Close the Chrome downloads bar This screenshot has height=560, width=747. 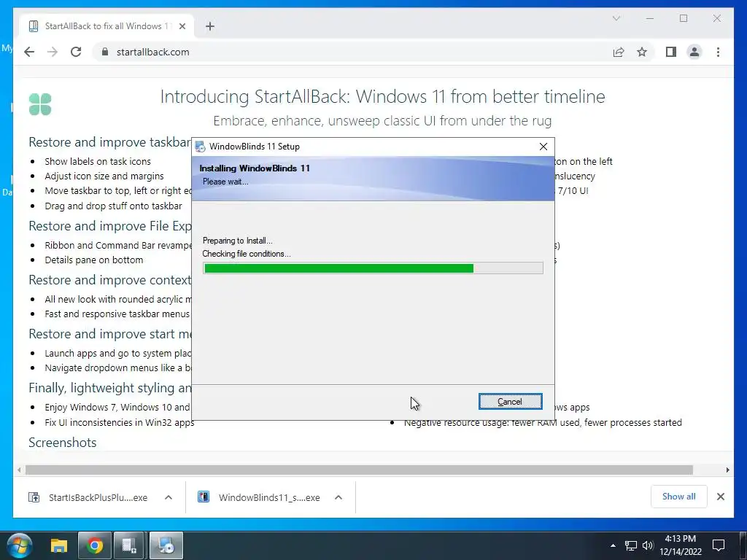point(721,497)
